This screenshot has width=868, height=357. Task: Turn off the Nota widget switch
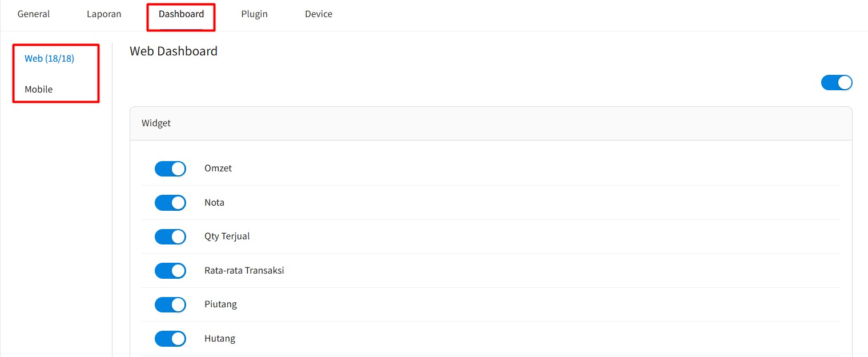coord(170,203)
